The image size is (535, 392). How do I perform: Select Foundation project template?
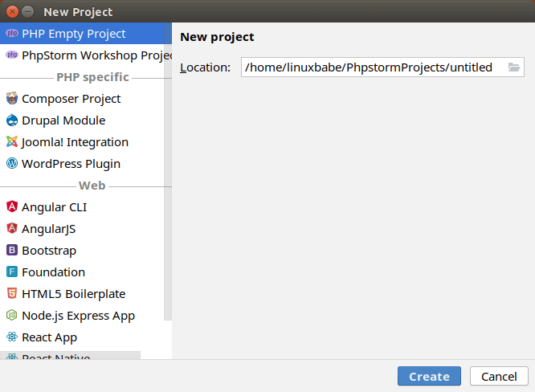[53, 272]
